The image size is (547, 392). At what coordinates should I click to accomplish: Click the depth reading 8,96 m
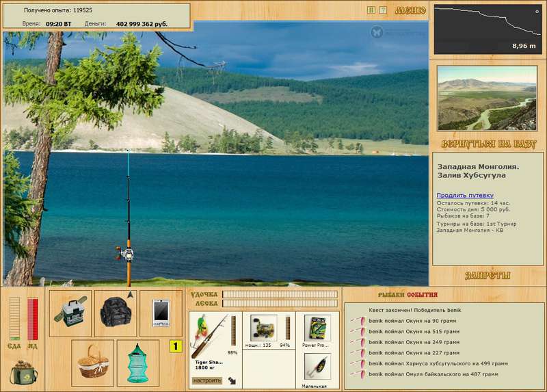pos(524,46)
